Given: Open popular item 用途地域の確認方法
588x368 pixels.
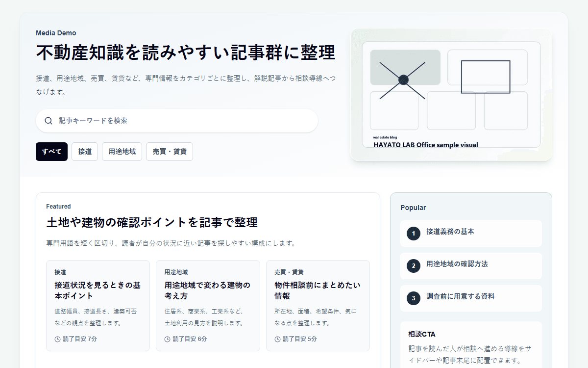Looking at the screenshot, I should pyautogui.click(x=471, y=266).
